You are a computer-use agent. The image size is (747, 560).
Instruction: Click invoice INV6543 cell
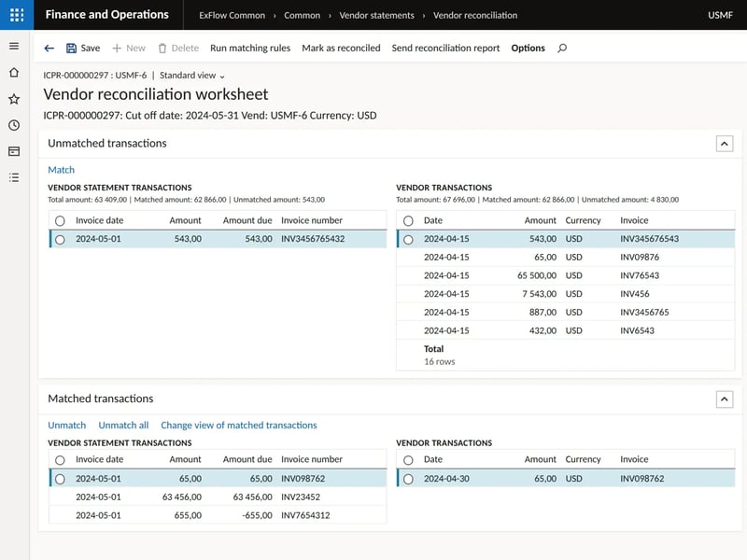(x=638, y=330)
